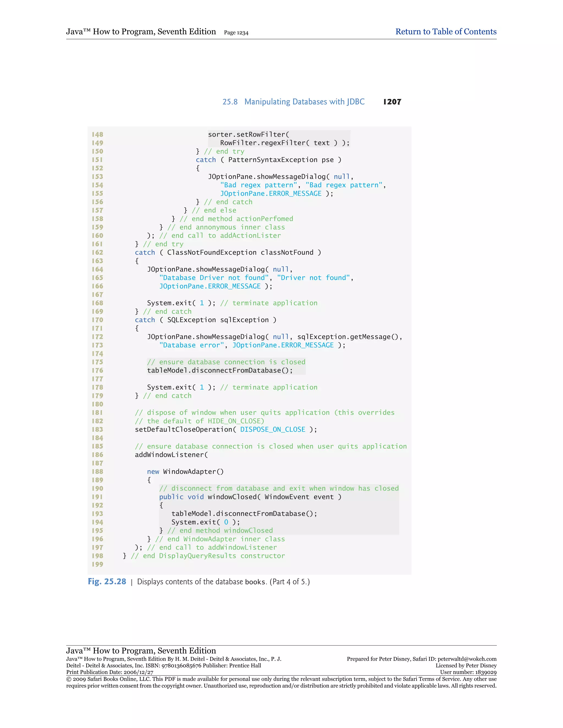Viewport: 563px width, 728px height.
Task: Click the Return to Table of Contents link
Action: 446,32
